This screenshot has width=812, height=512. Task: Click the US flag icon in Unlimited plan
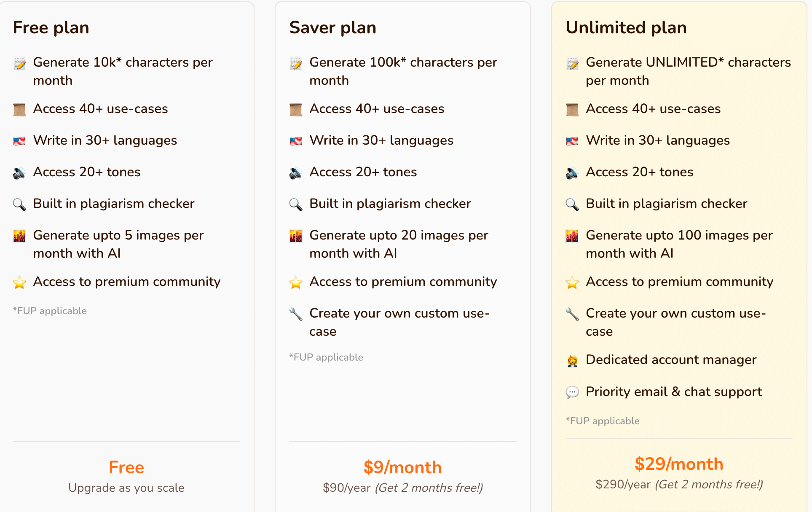(x=572, y=141)
